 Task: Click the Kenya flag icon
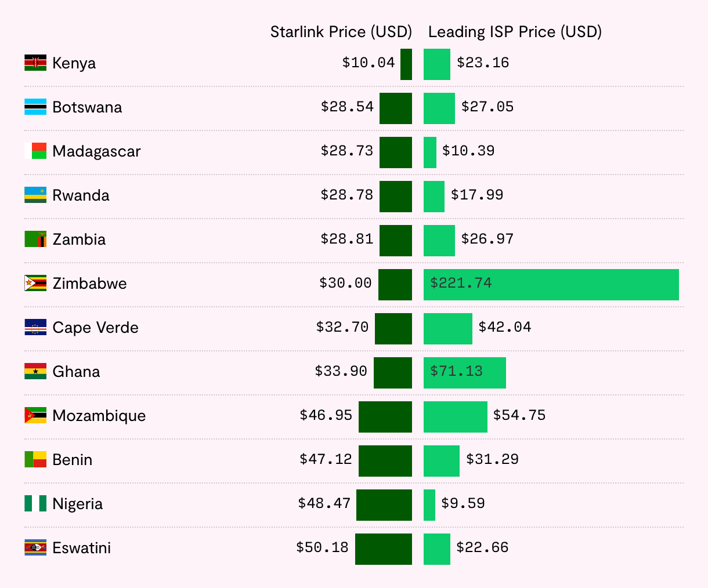click(x=35, y=63)
